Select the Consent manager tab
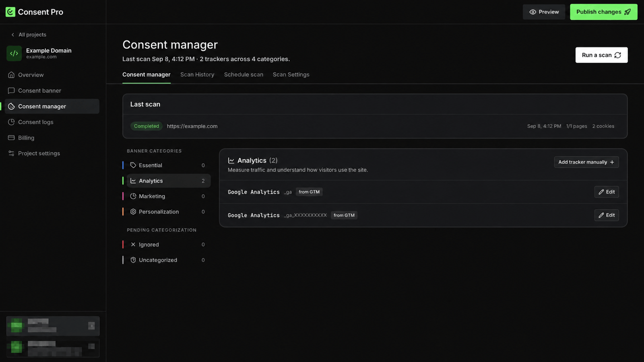The width and height of the screenshot is (644, 362). (x=147, y=74)
